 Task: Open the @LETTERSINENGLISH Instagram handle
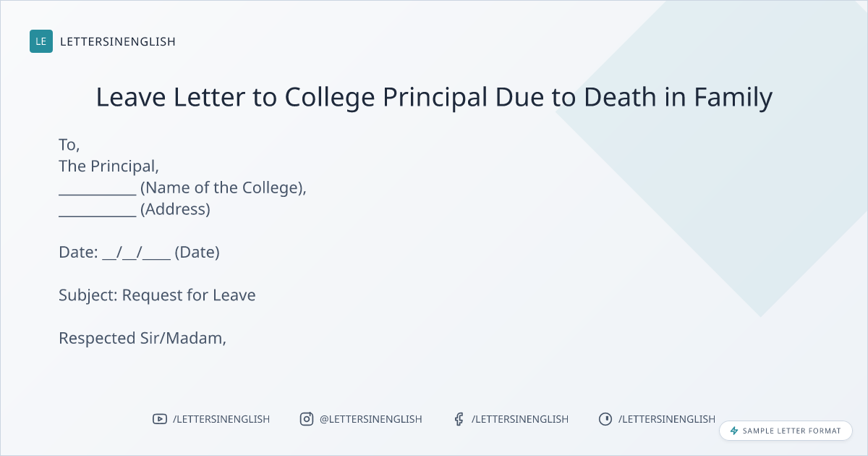(370, 419)
